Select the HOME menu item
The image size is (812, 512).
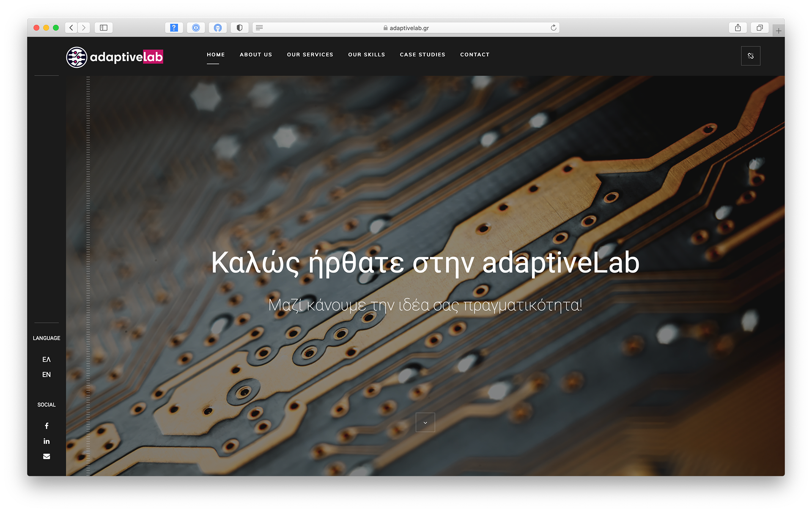pos(216,55)
